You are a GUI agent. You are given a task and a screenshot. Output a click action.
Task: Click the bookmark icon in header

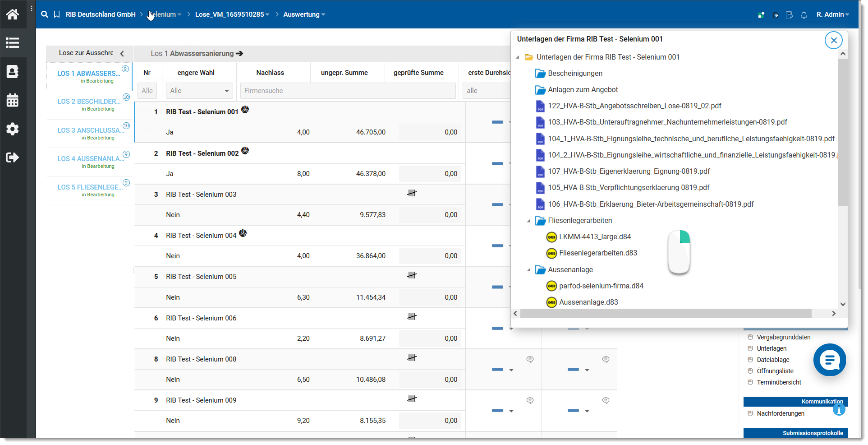(x=57, y=14)
